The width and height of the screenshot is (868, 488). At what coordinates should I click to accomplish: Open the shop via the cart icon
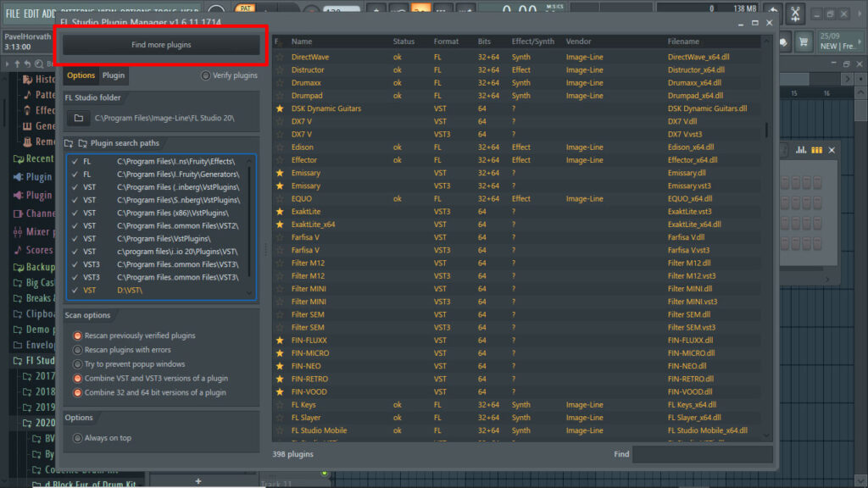pyautogui.click(x=803, y=42)
